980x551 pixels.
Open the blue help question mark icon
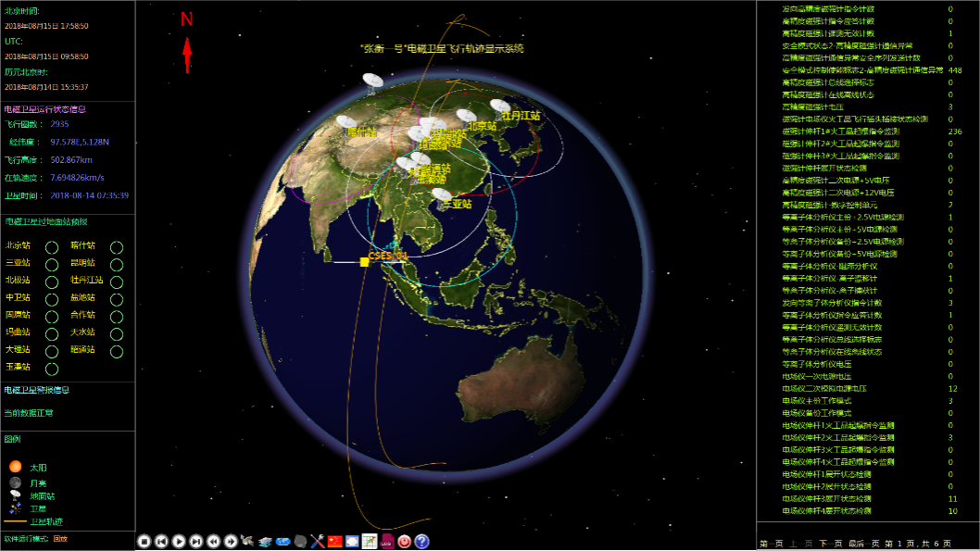click(421, 542)
